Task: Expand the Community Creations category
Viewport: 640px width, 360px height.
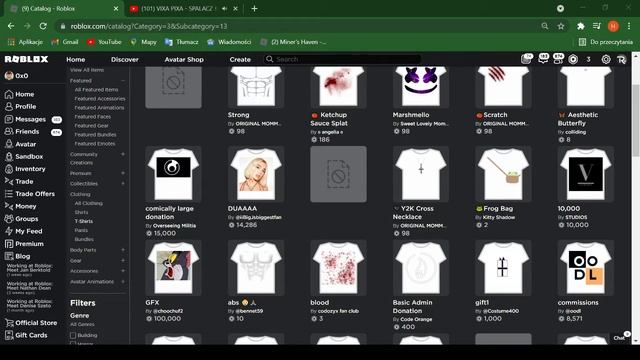Action: click(123, 154)
